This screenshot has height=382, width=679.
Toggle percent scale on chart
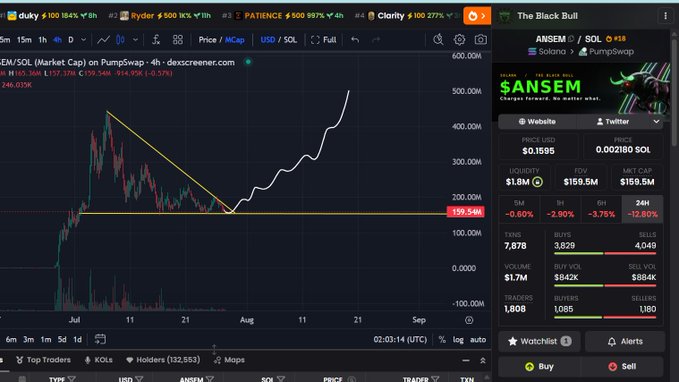pyautogui.click(x=442, y=340)
